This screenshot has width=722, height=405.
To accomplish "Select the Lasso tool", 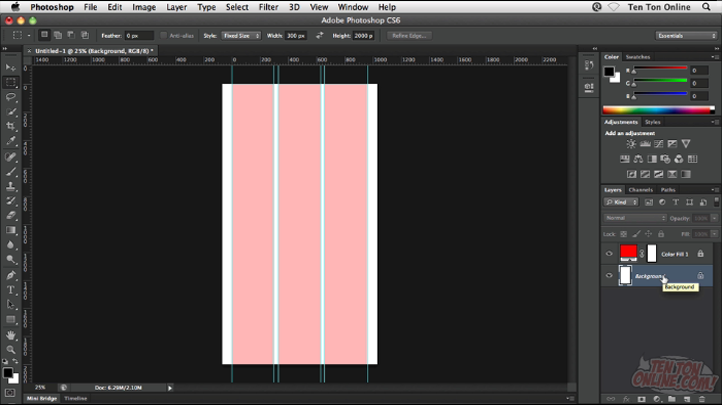I will (x=11, y=97).
